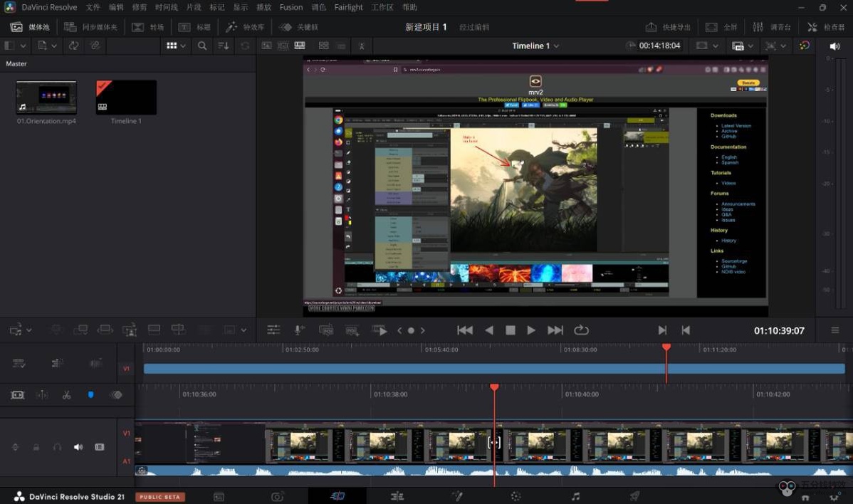Screen dimensions: 853x504
Task: Mute track A1 with speaker icon
Action: [x=78, y=447]
